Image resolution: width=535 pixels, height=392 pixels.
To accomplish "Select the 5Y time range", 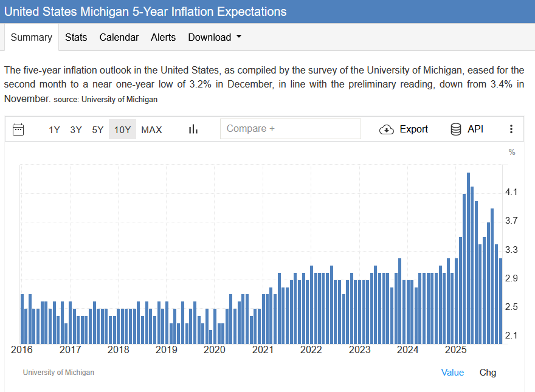I will (97, 129).
